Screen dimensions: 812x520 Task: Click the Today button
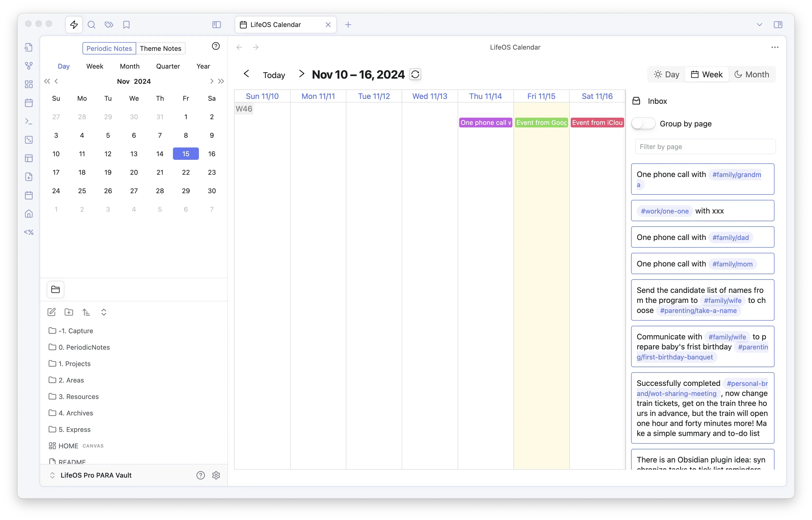click(274, 75)
